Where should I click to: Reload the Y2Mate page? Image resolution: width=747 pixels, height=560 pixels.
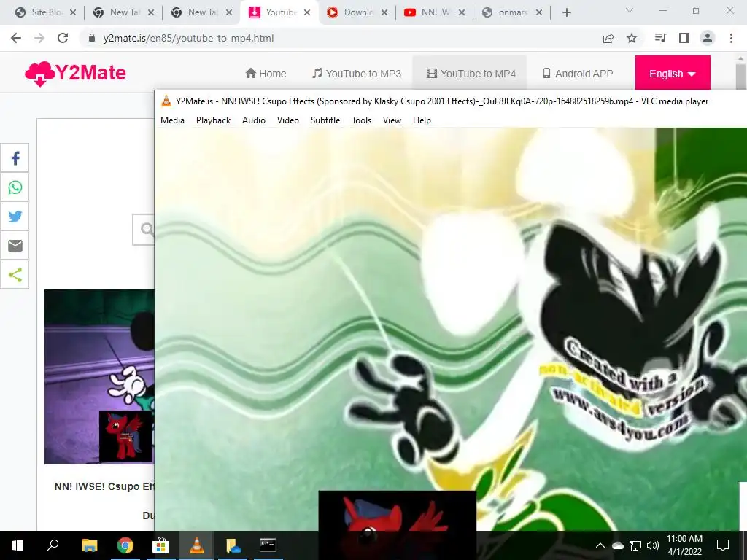click(x=63, y=38)
